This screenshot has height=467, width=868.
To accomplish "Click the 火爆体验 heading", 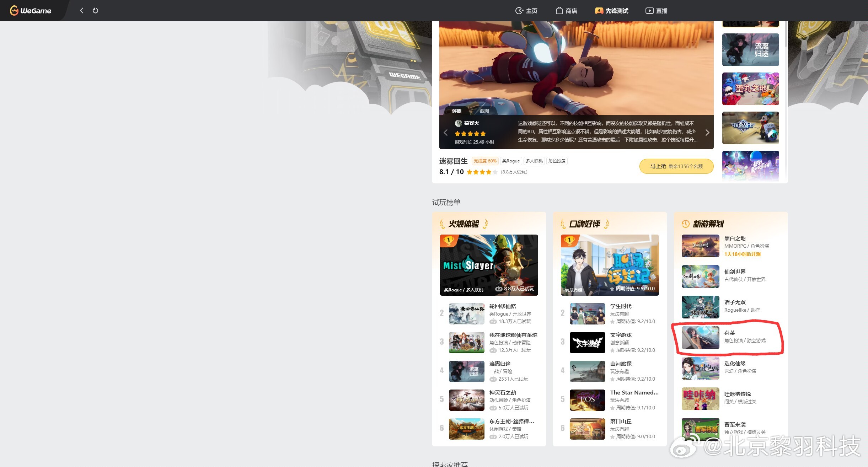I will (x=464, y=224).
